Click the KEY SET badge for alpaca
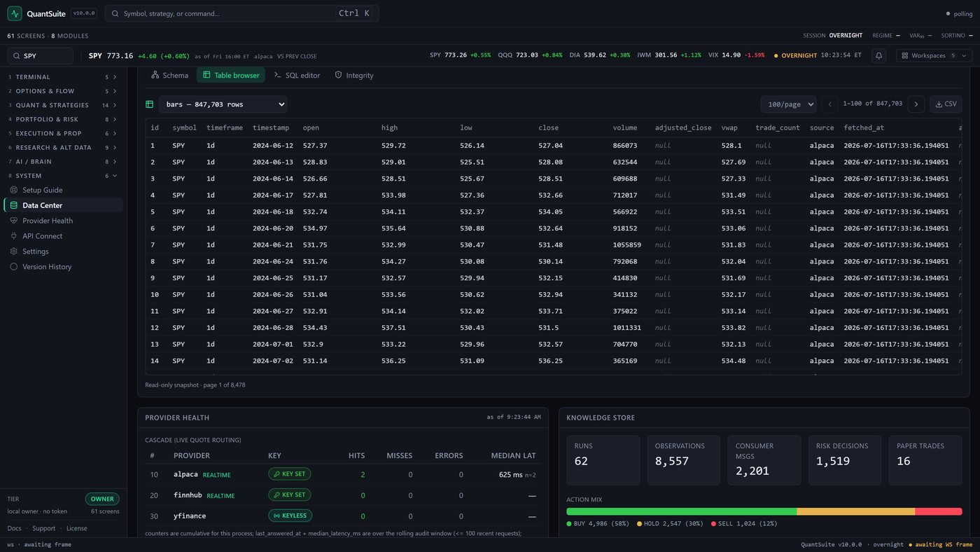Viewport: 980px width, 552px height. (289, 474)
